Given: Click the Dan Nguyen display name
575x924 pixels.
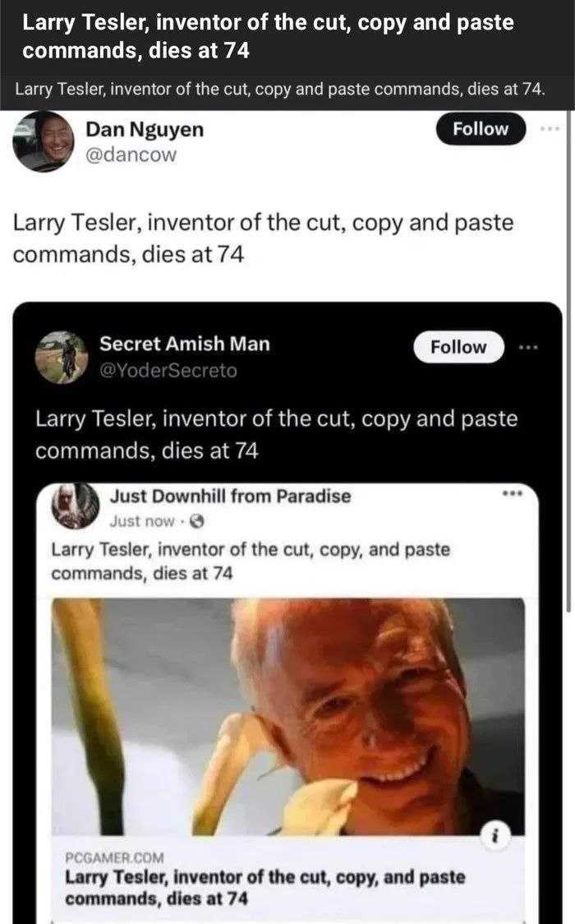Looking at the screenshot, I should coord(145,129).
